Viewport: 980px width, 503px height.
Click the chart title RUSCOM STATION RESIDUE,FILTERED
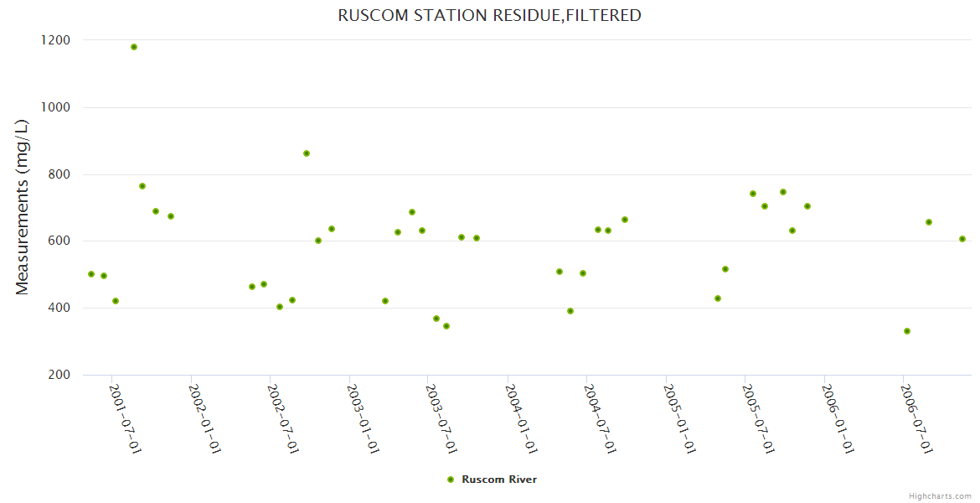[489, 15]
